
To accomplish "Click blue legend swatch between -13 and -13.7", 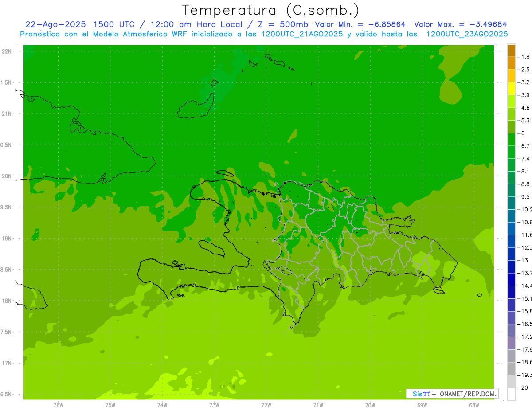I will (x=511, y=266).
